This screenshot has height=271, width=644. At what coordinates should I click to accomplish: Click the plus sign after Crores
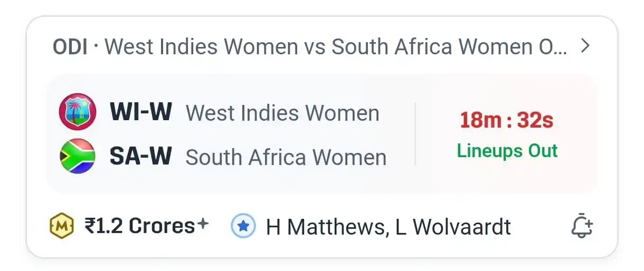point(203,224)
